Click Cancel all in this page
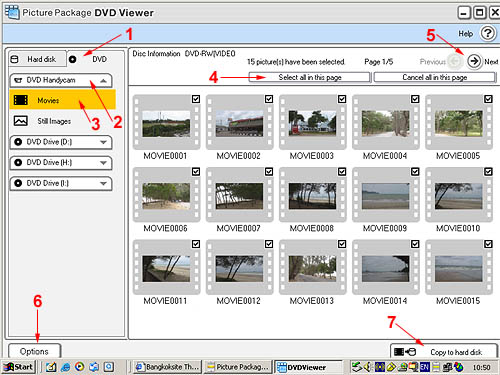This screenshot has width=500, height=375. coord(435,77)
